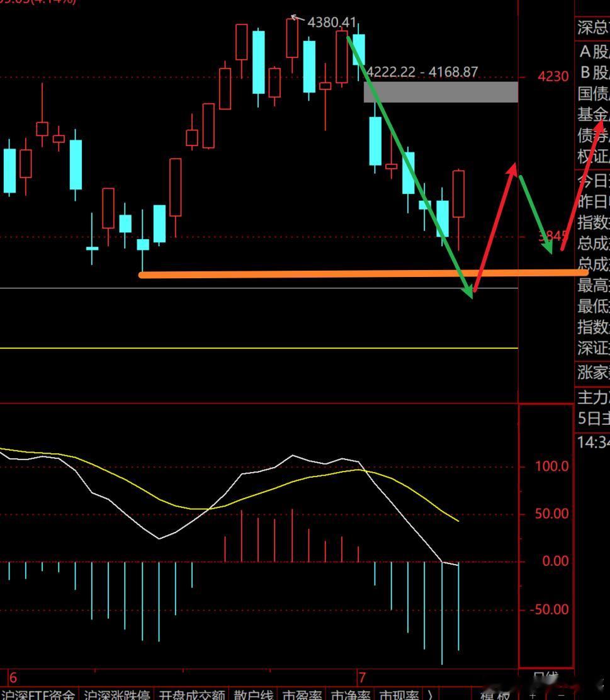Click the -50.00 indicator axis value
The width and height of the screenshot is (610, 700).
tap(549, 609)
